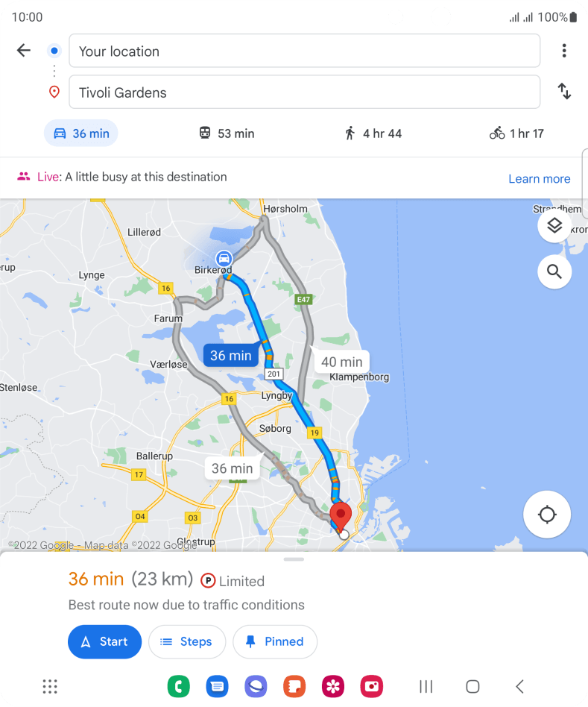Viewport: 588px width, 707px height.
Task: Center map with the my-location crosshair
Action: 547,514
